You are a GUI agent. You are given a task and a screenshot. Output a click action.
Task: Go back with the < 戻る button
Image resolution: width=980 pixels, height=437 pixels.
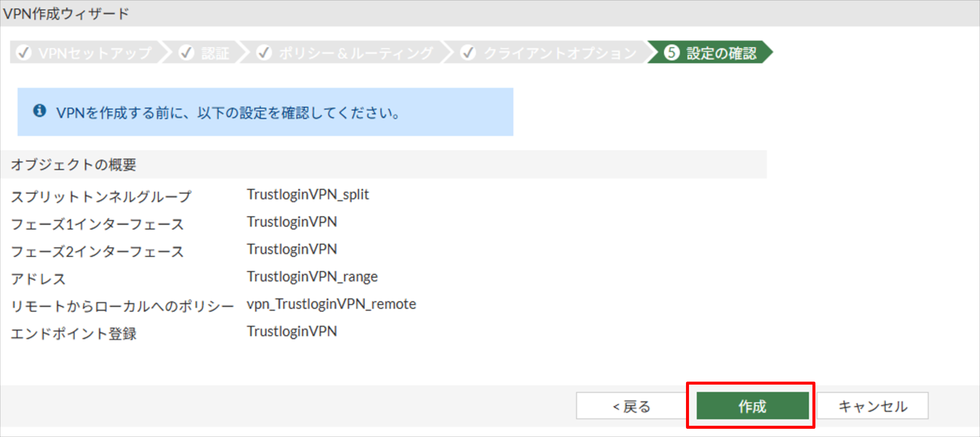click(x=631, y=406)
